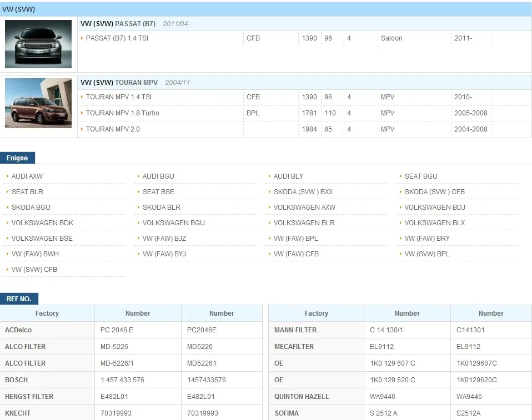Open engine SEAT BGU
The image size is (532, 420).
click(x=421, y=176)
